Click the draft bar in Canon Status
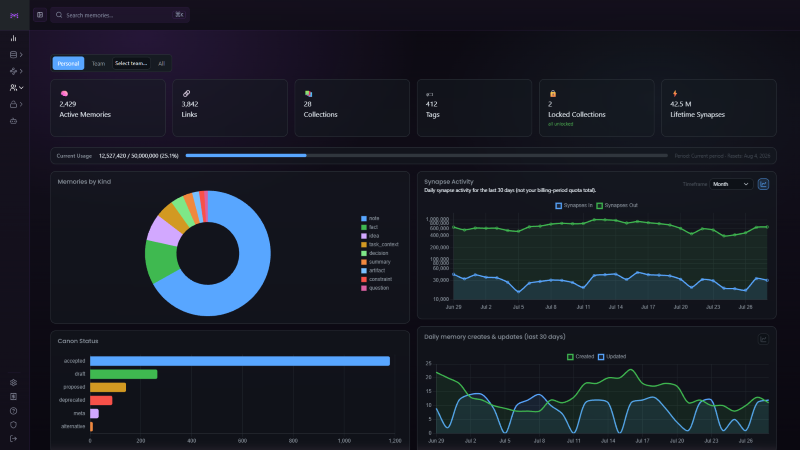Viewport: 800px width, 450px height. coord(123,374)
